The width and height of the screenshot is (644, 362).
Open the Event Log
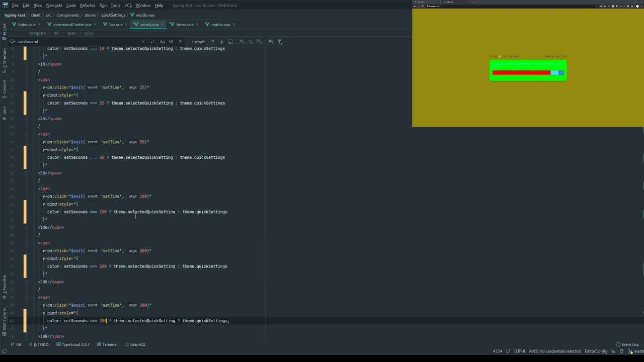[x=627, y=344]
